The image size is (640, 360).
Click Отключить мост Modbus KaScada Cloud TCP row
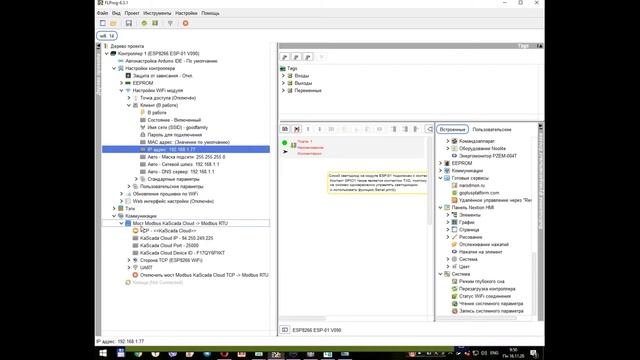click(204, 275)
